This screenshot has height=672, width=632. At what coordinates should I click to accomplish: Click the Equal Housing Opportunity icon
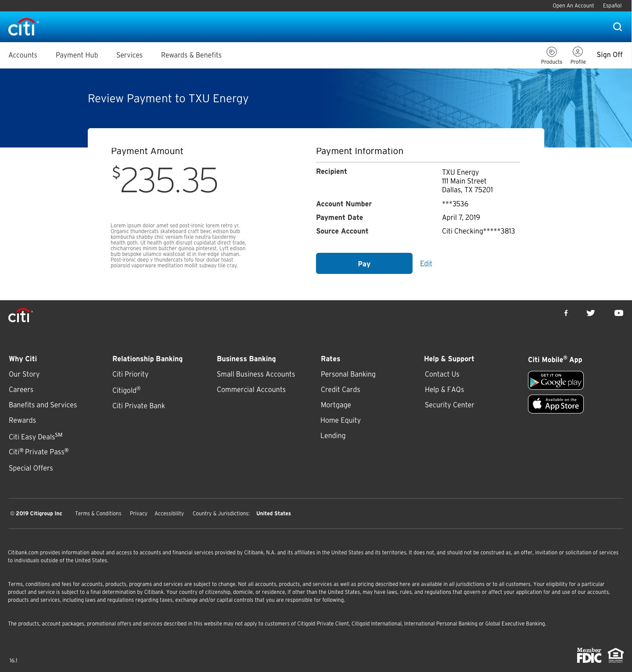[616, 655]
